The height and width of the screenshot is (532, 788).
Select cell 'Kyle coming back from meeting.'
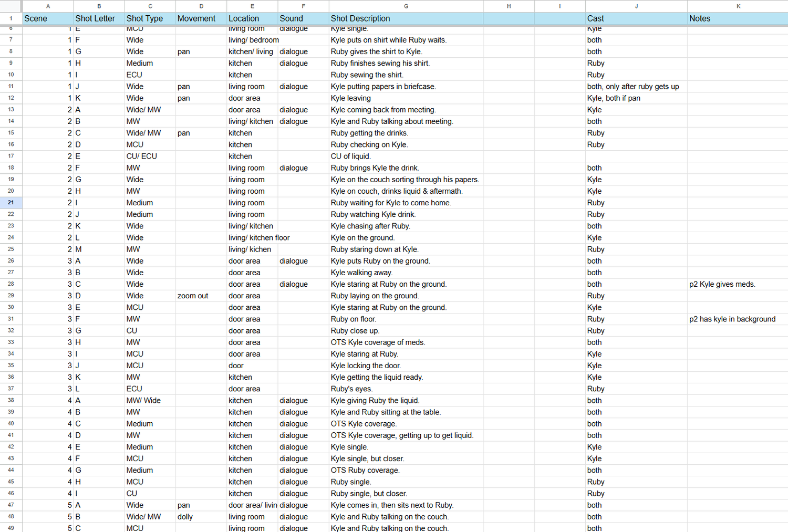pos(406,110)
